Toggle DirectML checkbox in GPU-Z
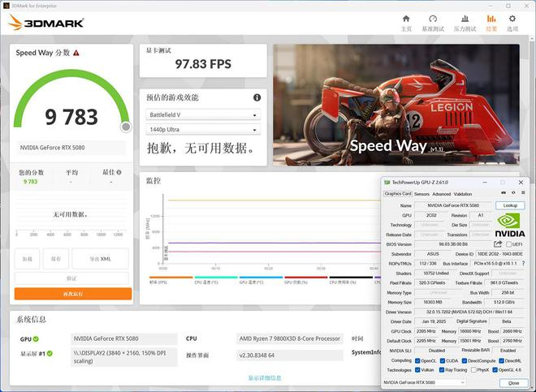 (x=501, y=360)
